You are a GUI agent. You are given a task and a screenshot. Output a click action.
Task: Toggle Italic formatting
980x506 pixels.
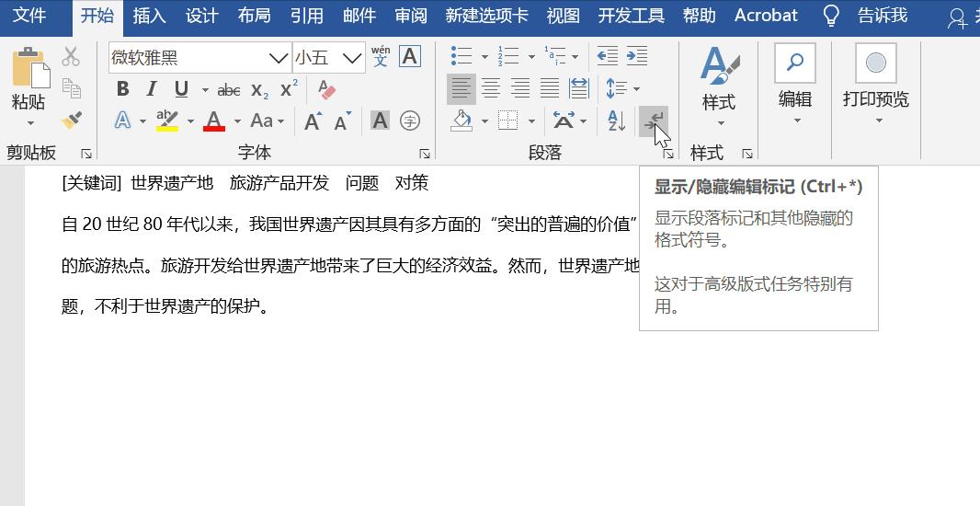click(x=152, y=89)
